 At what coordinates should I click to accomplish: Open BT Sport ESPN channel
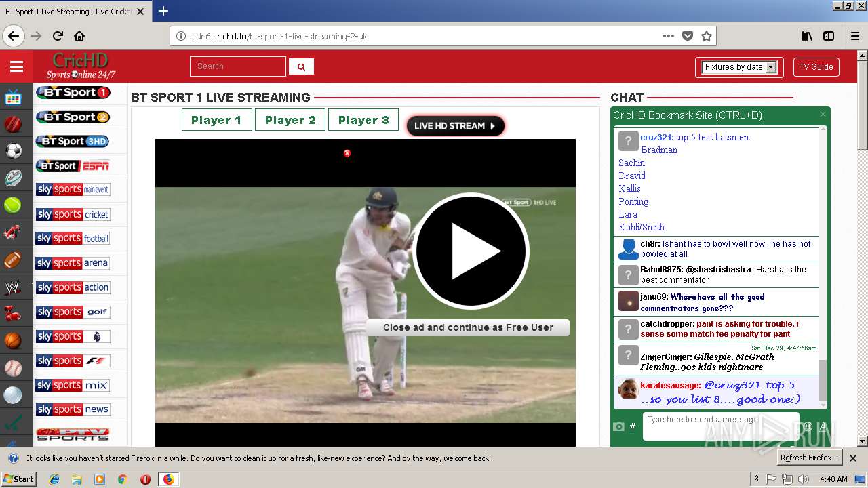(73, 165)
